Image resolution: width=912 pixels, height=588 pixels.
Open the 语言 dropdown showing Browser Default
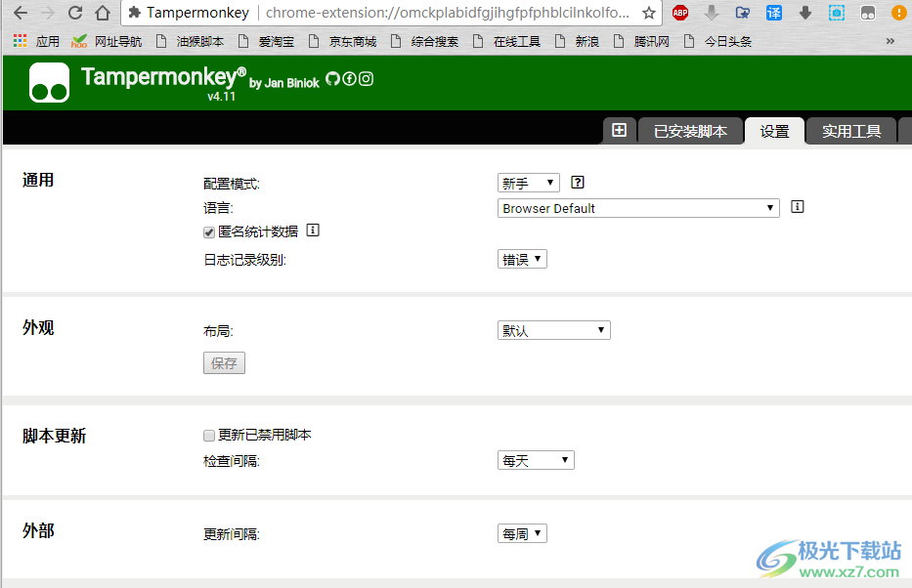[637, 207]
